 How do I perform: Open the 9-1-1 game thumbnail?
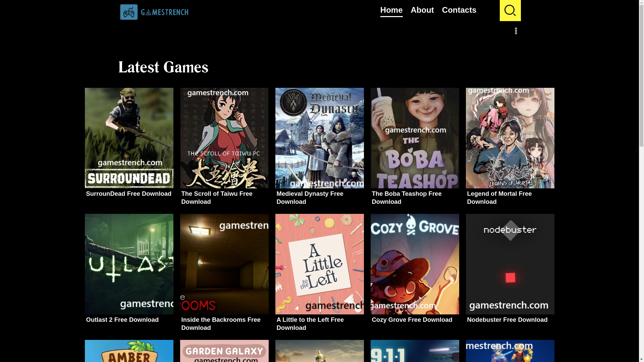(415, 351)
